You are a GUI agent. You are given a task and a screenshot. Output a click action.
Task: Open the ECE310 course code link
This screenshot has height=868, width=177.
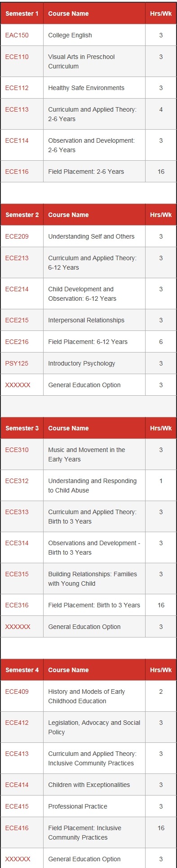point(17,450)
